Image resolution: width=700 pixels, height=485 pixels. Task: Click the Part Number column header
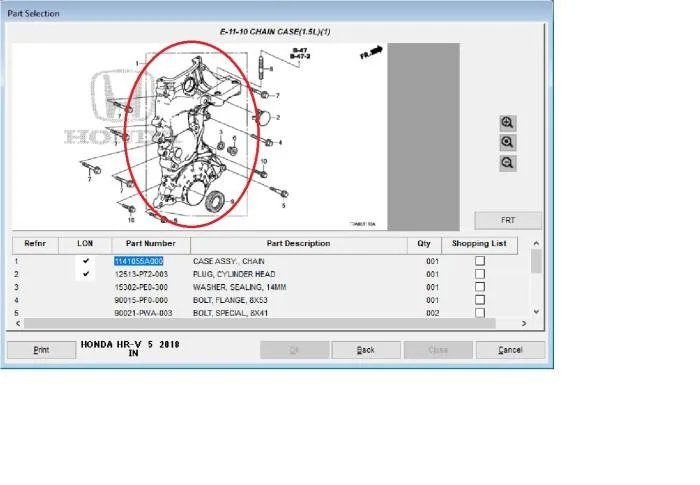(x=151, y=244)
